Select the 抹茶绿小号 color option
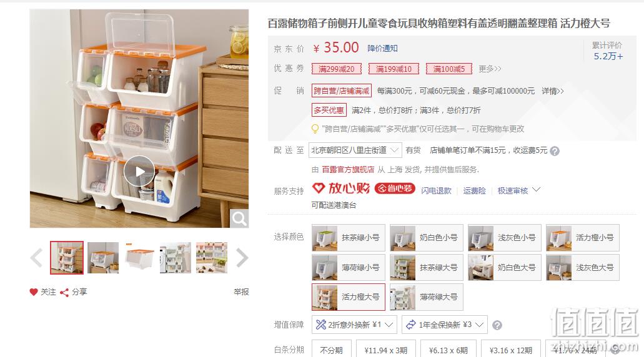 [349, 238]
